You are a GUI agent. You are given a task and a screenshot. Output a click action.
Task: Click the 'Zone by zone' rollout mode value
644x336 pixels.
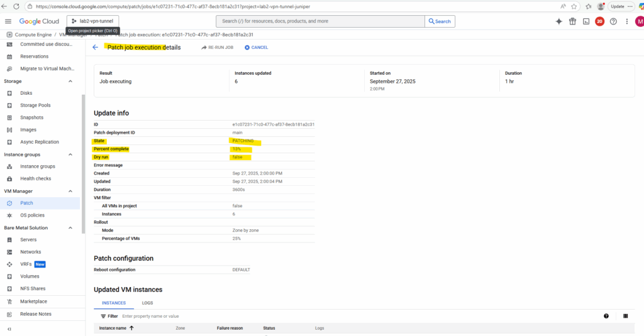coord(246,230)
